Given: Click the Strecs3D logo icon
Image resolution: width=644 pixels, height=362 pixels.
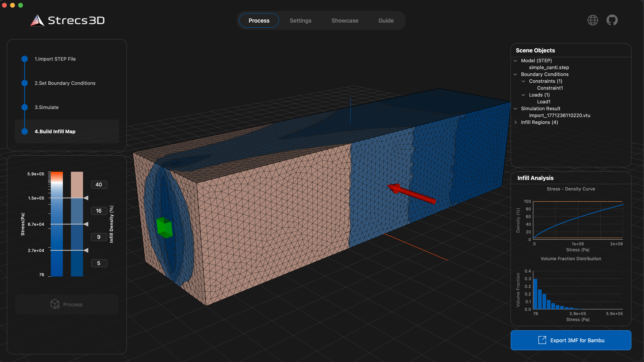Looking at the screenshot, I should point(37,21).
